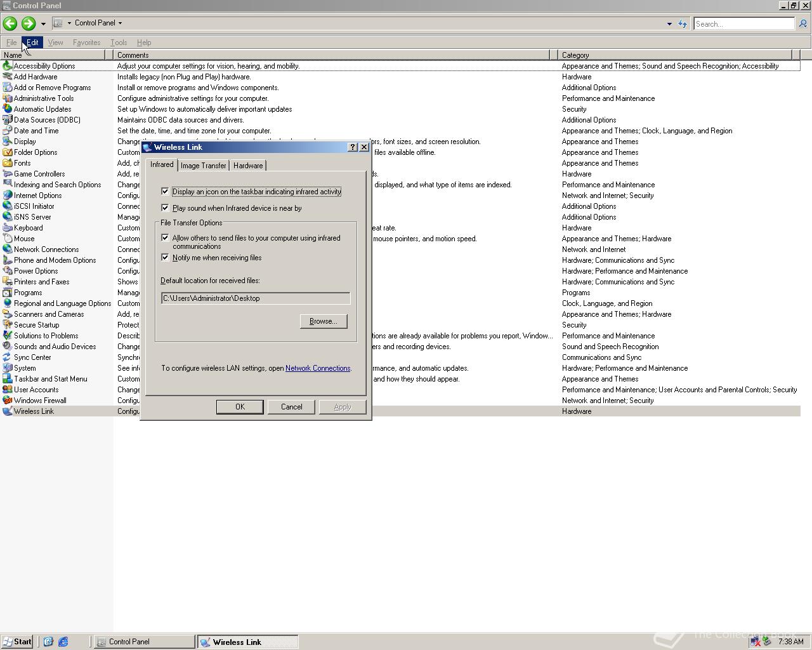Sort by the Category column header
The width and height of the screenshot is (812, 650).
pyautogui.click(x=676, y=55)
